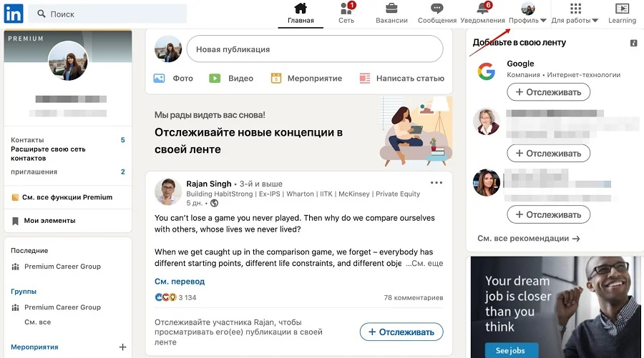Open the LinkedIn logo home icon

click(14, 14)
